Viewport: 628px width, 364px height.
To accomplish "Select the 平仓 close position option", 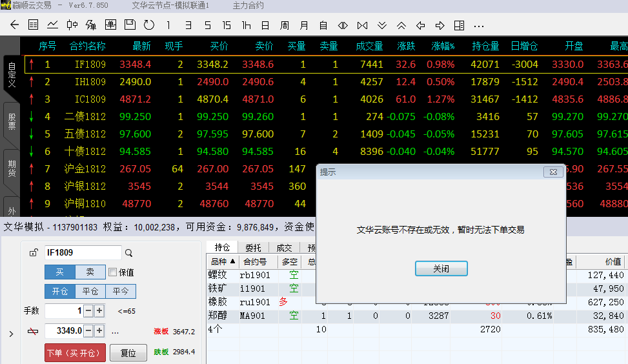I will (x=90, y=292).
